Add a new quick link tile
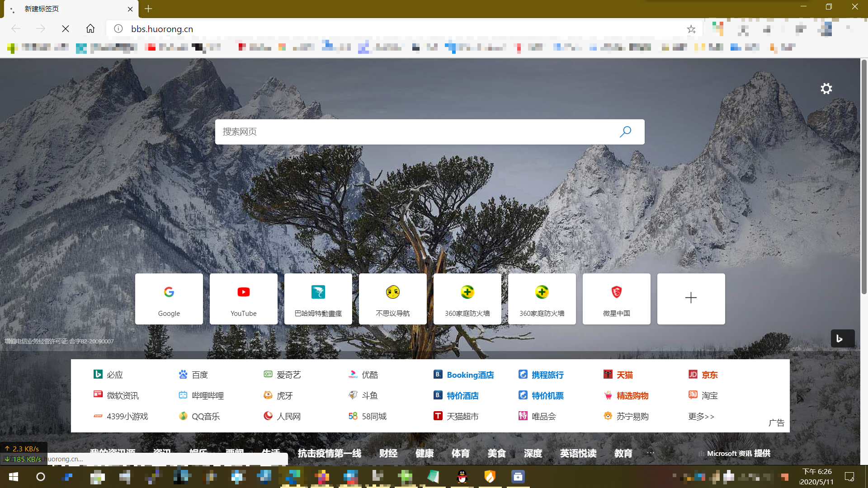 click(x=690, y=299)
